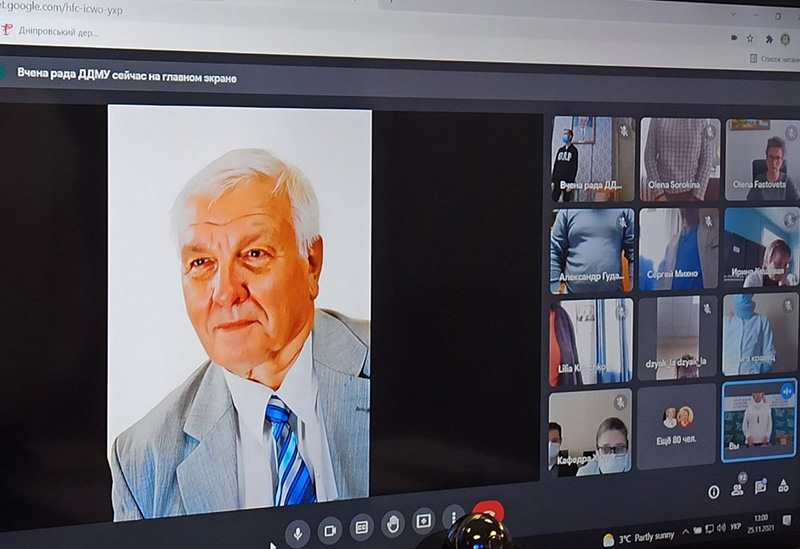The width and height of the screenshot is (800, 549).
Task: Click the bookmark star in address bar
Action: [750, 39]
